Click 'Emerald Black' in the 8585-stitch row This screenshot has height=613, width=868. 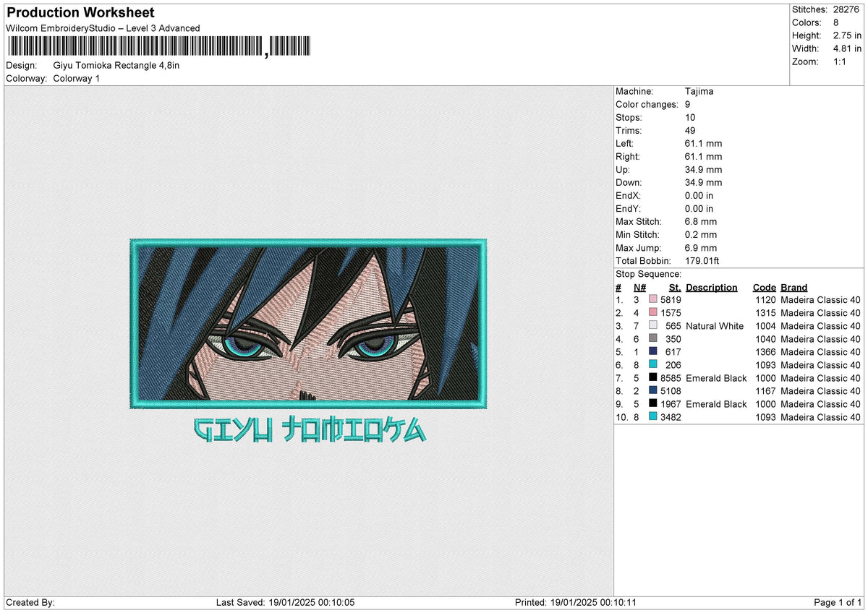point(716,378)
